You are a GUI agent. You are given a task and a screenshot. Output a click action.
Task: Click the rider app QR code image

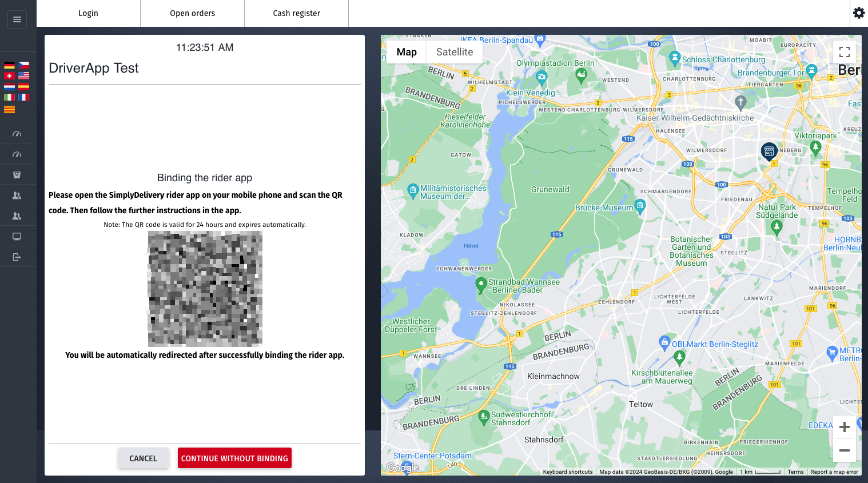205,289
